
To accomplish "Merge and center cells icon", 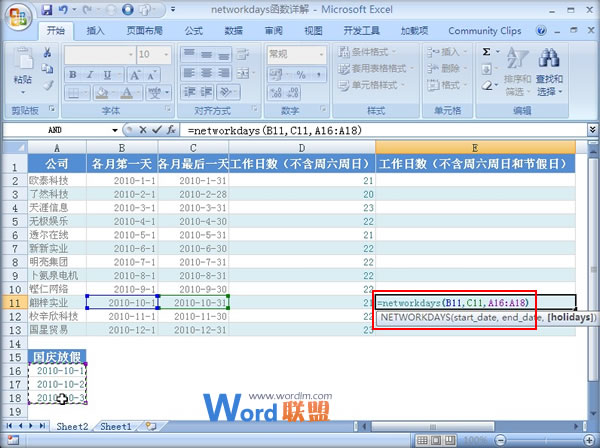I will [245, 73].
